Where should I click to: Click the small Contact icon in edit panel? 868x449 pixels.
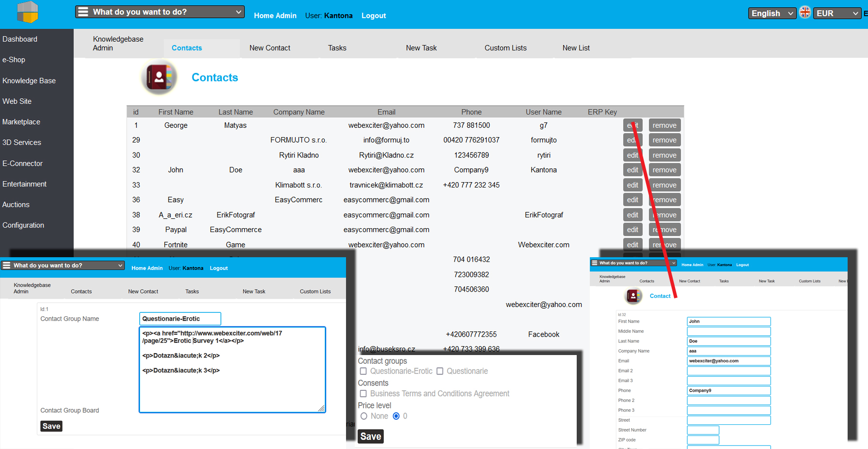[x=633, y=296]
